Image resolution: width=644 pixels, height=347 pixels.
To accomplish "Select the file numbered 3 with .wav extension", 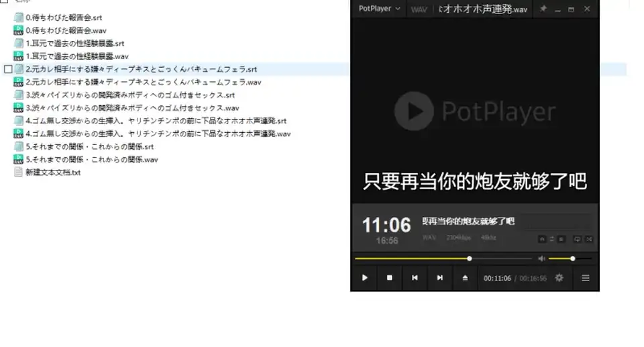I will coord(132,107).
